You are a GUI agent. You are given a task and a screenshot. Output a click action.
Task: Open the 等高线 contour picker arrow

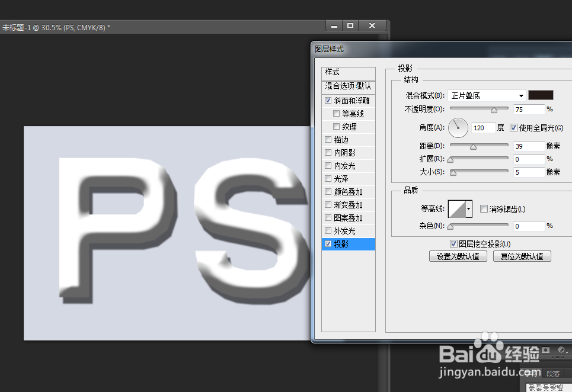point(469,209)
